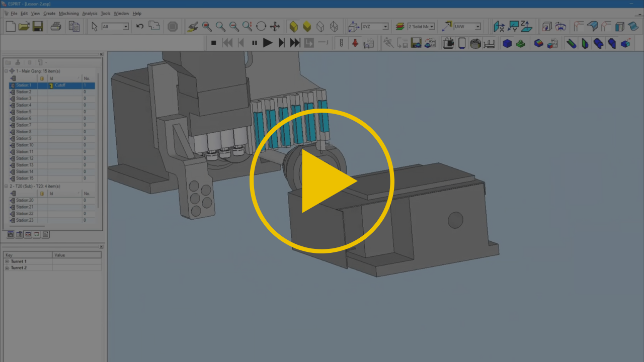Click the simulation Stop button

213,43
